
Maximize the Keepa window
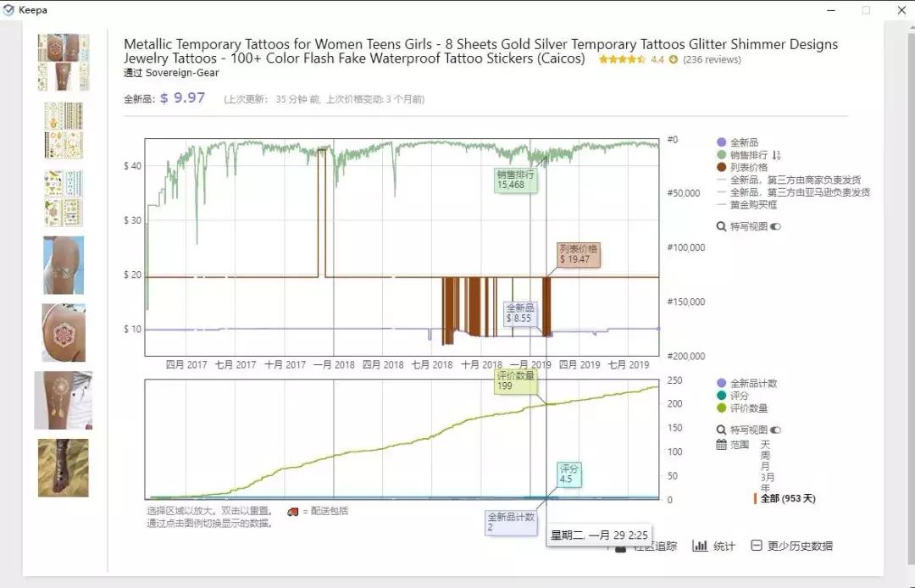point(867,10)
